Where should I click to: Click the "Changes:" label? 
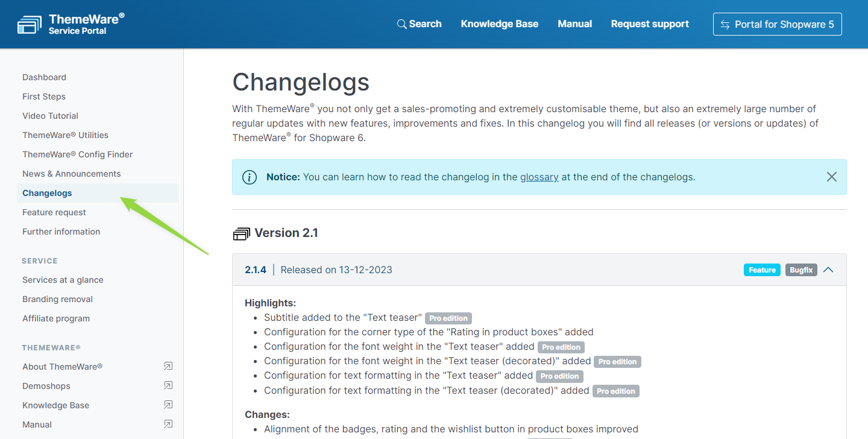[x=268, y=414]
